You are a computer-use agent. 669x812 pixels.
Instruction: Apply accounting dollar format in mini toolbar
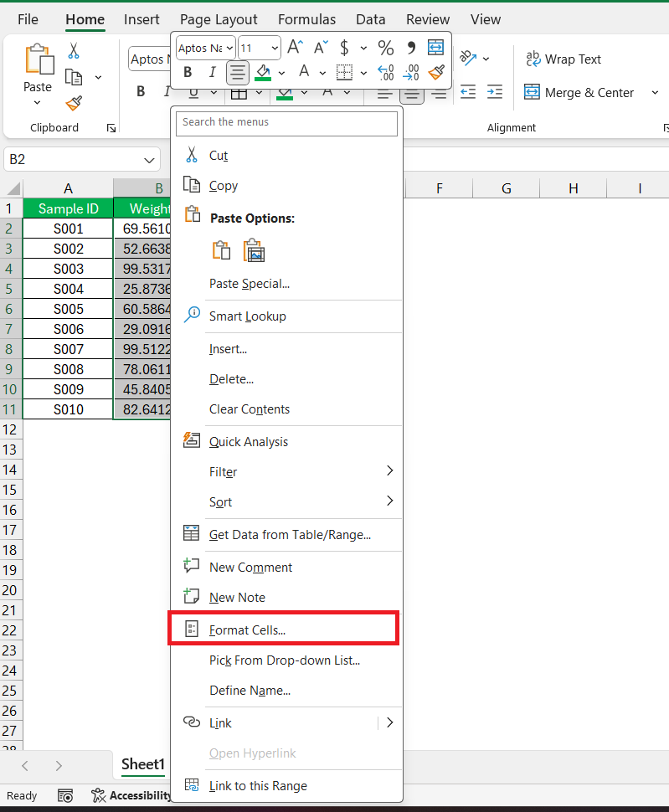tap(344, 48)
